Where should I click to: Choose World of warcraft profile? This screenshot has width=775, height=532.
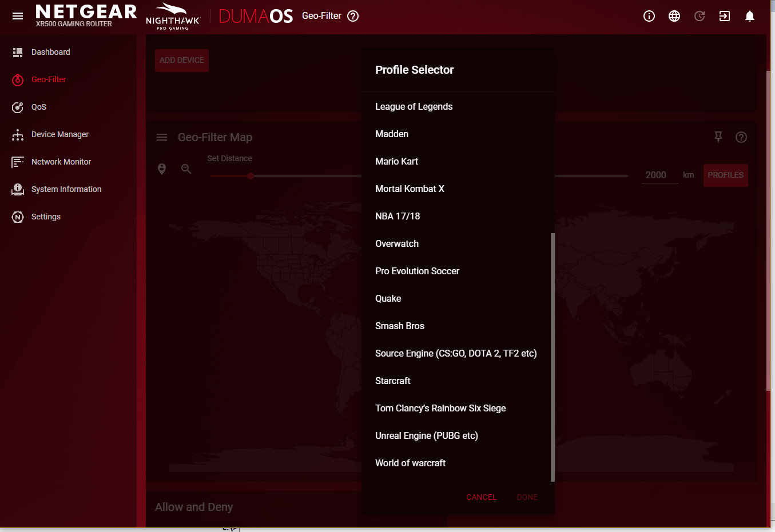pyautogui.click(x=456, y=463)
